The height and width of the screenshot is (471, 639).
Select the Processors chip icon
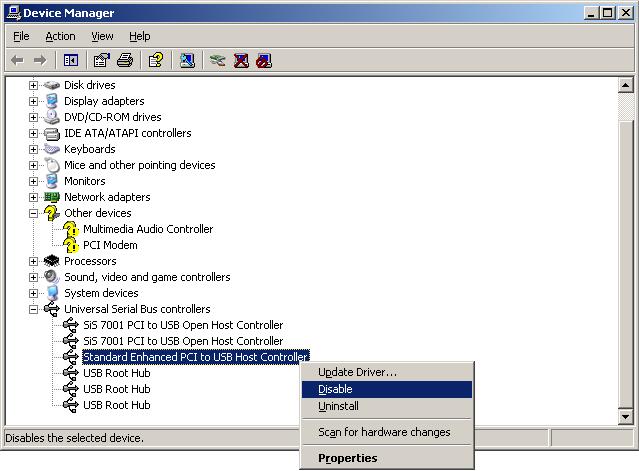(52, 261)
